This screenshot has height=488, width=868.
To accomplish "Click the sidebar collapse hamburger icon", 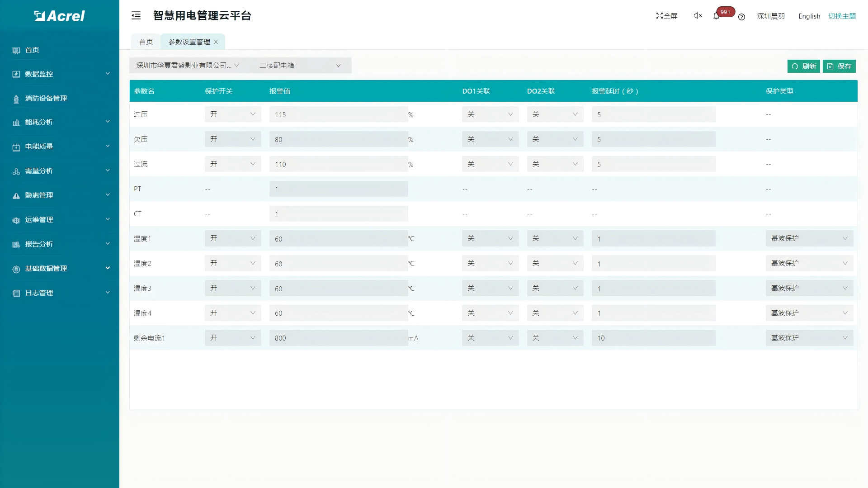I will coord(136,16).
